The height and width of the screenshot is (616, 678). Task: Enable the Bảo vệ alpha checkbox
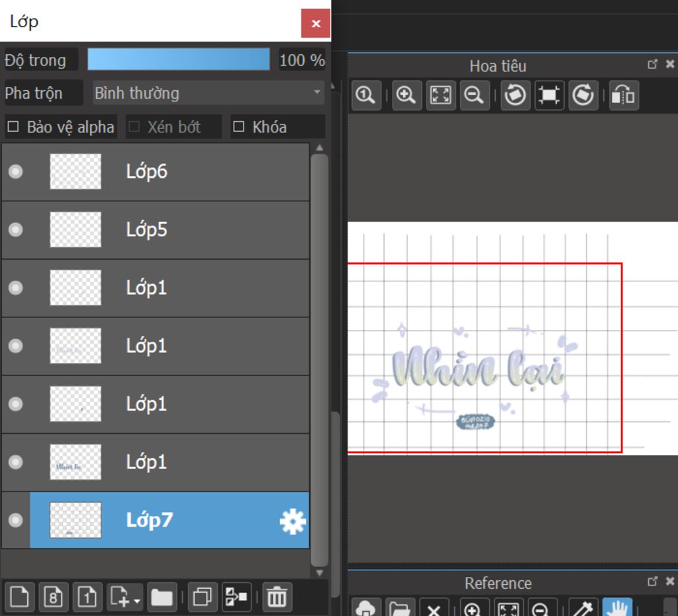pos(13,127)
